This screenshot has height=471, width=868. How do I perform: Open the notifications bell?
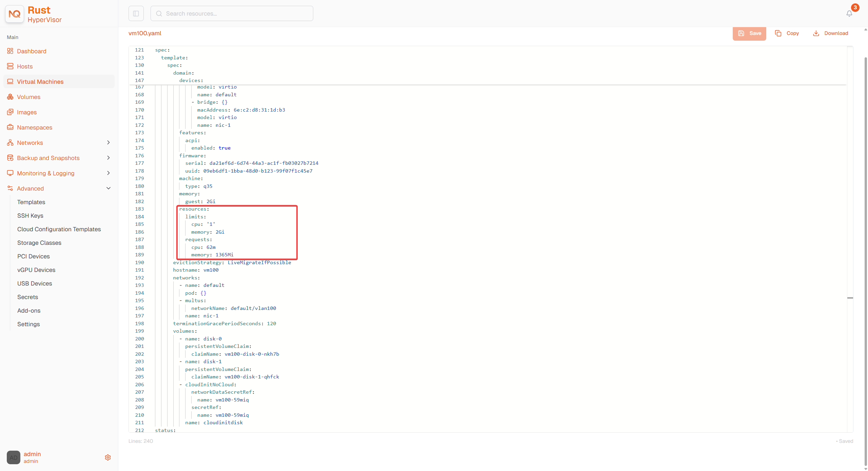(849, 14)
